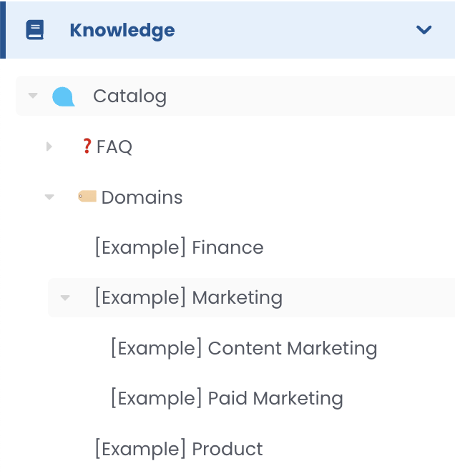Collapse the Catalog tree node arrow
This screenshot has height=476, width=455.
[x=33, y=96]
